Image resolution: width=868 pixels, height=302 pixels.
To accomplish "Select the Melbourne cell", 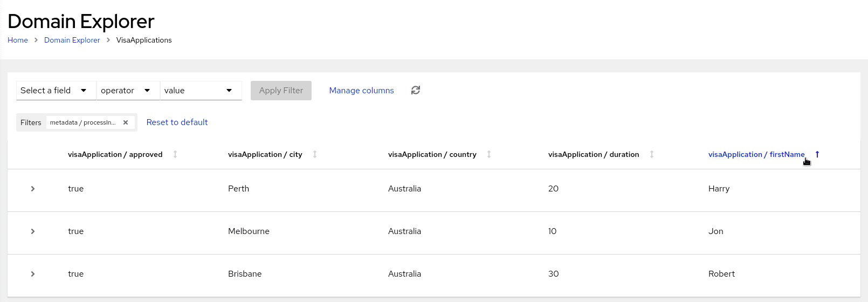I will tap(249, 231).
